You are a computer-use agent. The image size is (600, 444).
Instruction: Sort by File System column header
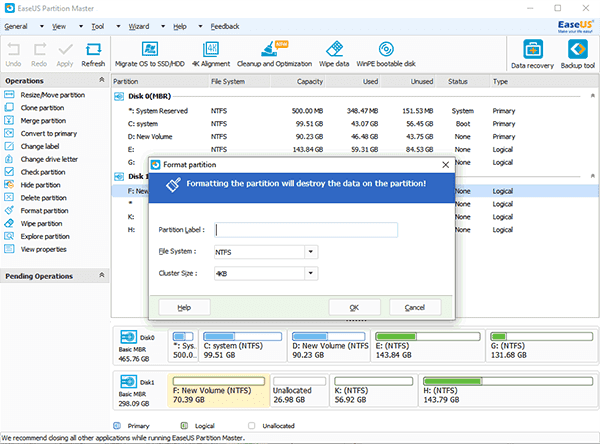239,82
